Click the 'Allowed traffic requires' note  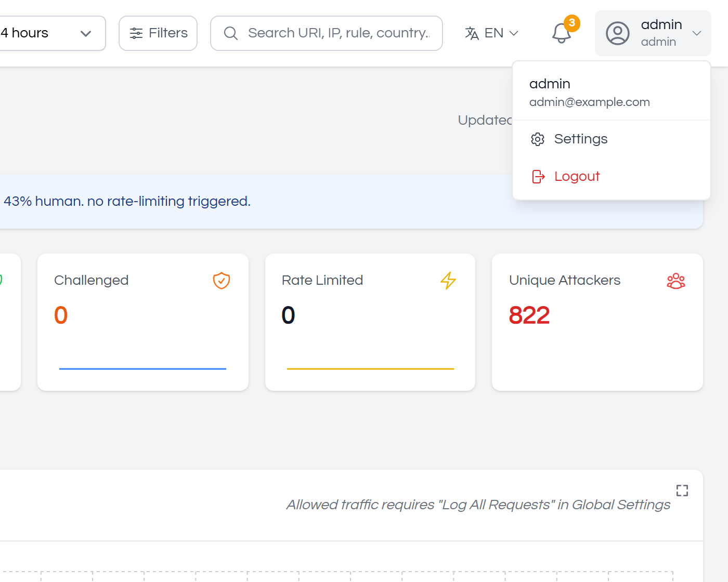click(x=478, y=505)
